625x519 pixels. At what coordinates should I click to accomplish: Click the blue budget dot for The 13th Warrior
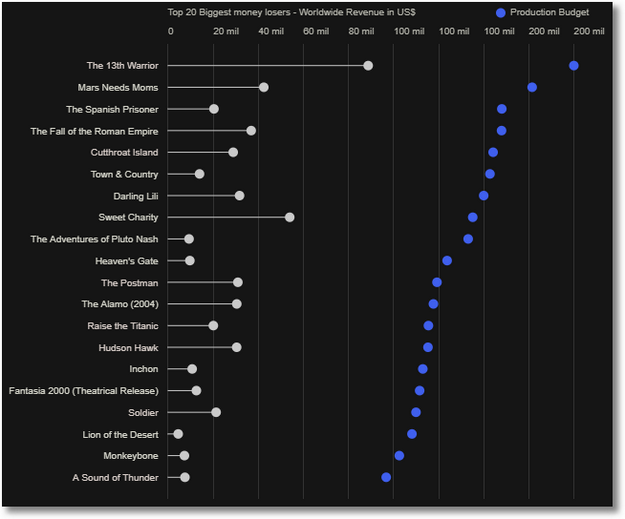tap(574, 66)
